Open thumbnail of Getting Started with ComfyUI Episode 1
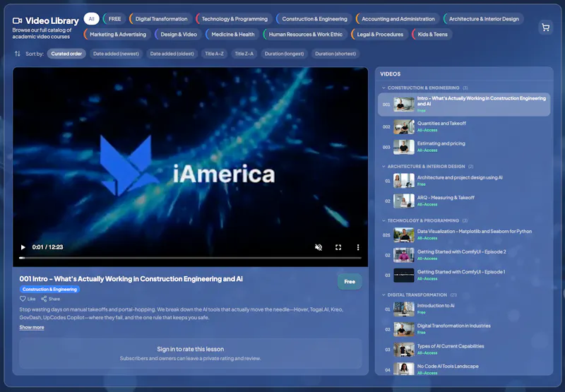 click(x=404, y=275)
